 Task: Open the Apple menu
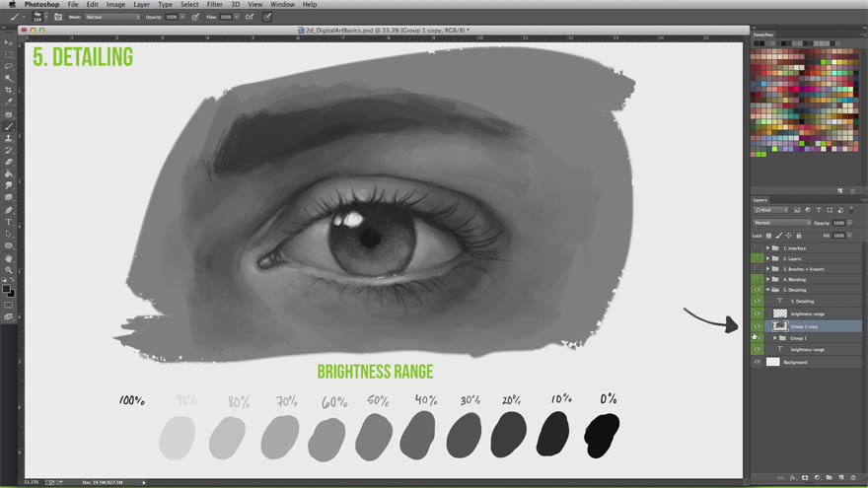pos(12,4)
